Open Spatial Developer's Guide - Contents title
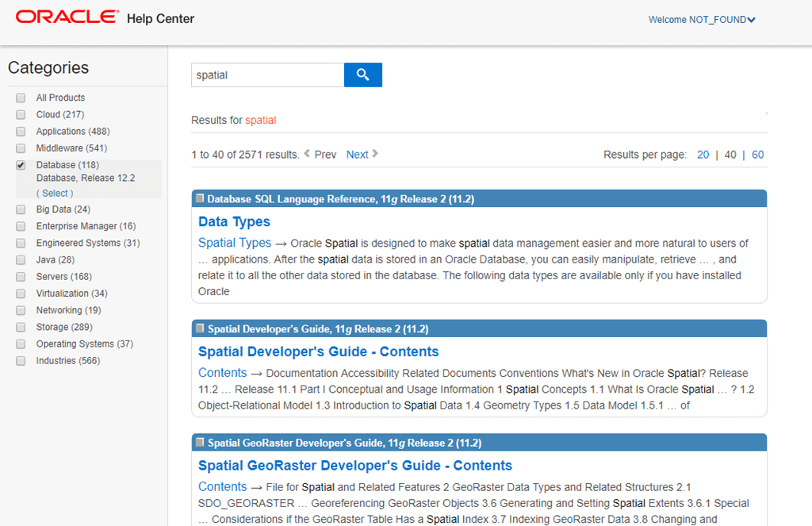Screen dimensions: 812x526 point(319,351)
